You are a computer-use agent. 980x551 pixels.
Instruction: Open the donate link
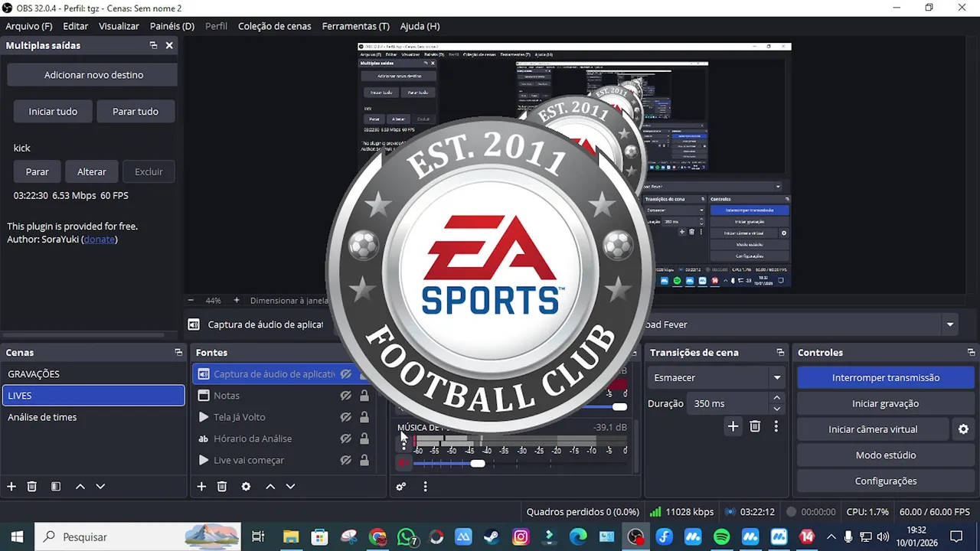click(x=100, y=240)
